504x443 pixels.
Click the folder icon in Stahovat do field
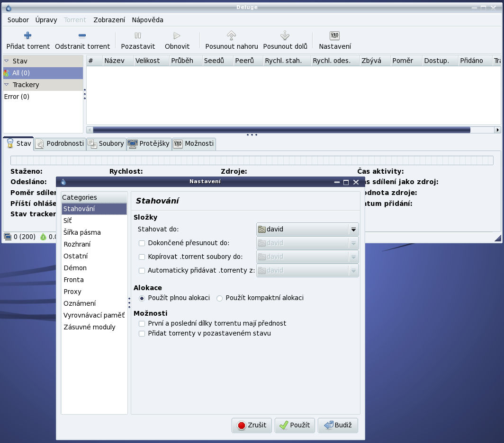pyautogui.click(x=262, y=230)
